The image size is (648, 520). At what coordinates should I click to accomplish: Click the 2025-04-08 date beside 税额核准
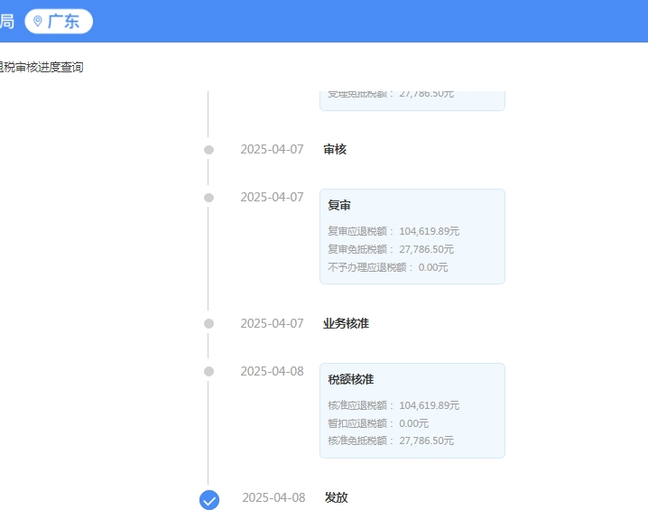272,371
